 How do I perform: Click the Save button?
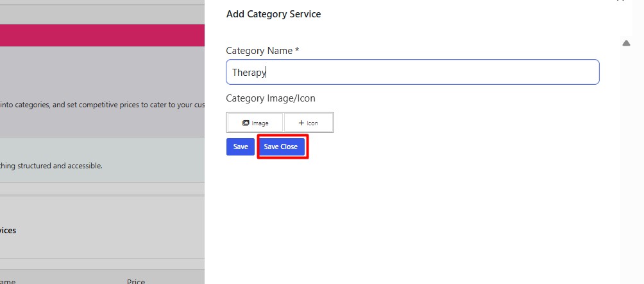[241, 146]
